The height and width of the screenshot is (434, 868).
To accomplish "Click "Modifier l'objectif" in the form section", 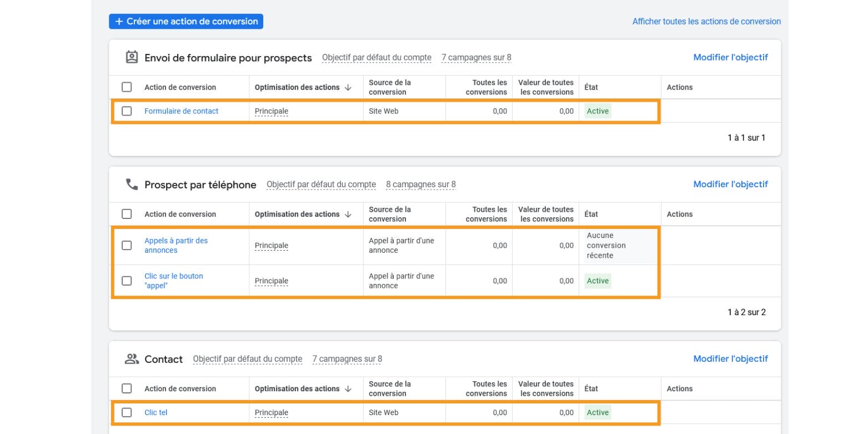I will point(730,57).
